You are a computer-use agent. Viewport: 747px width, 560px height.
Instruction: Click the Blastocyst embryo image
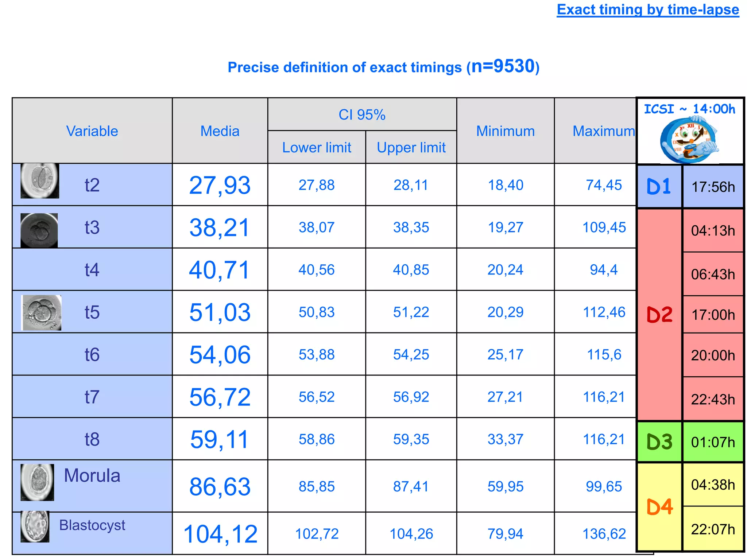35,526
